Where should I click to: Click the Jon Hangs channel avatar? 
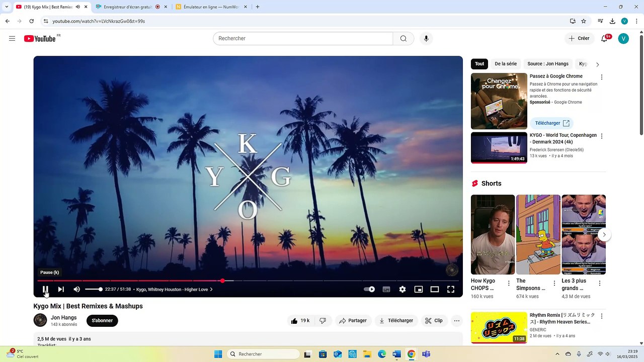coord(40,320)
